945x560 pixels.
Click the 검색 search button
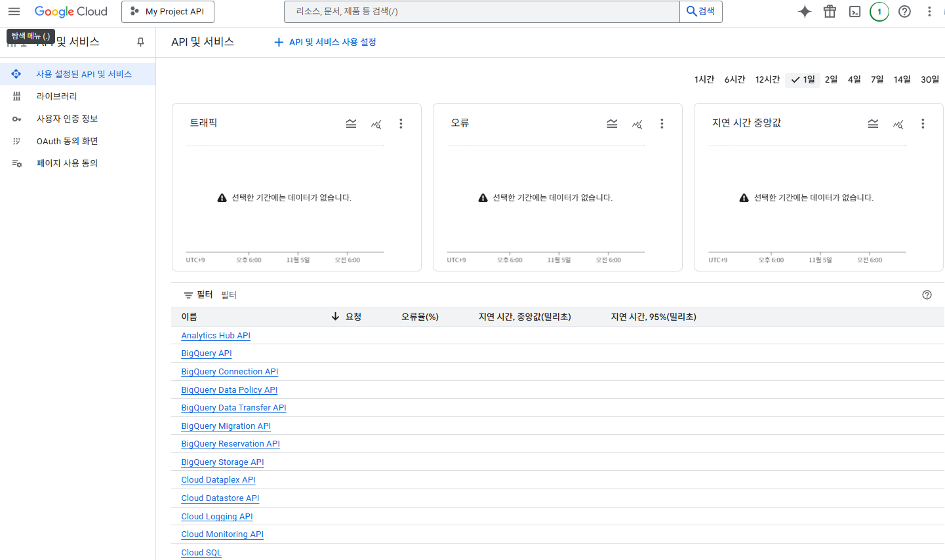click(701, 11)
